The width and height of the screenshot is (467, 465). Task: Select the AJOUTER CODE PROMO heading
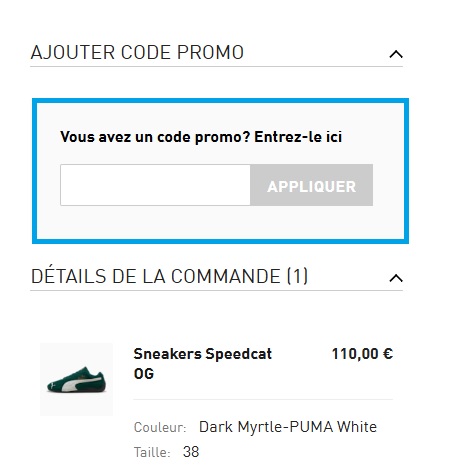tap(137, 53)
